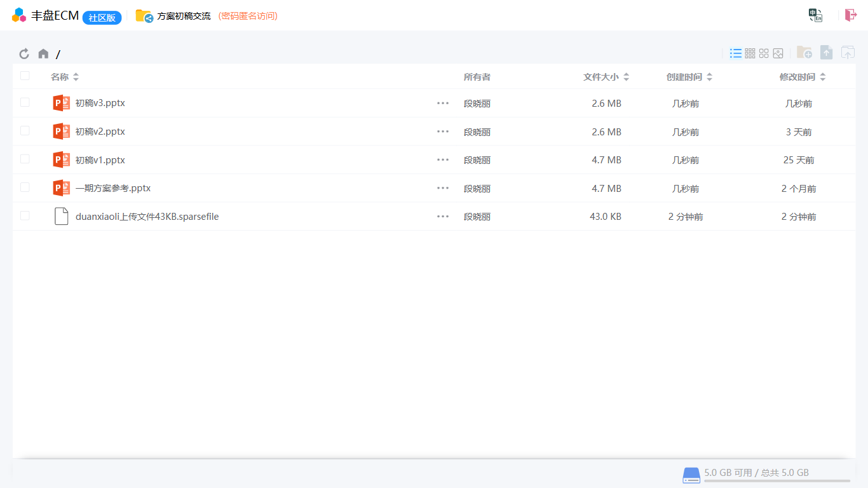Switch to large grid view
This screenshot has width=868, height=488.
click(x=764, y=53)
